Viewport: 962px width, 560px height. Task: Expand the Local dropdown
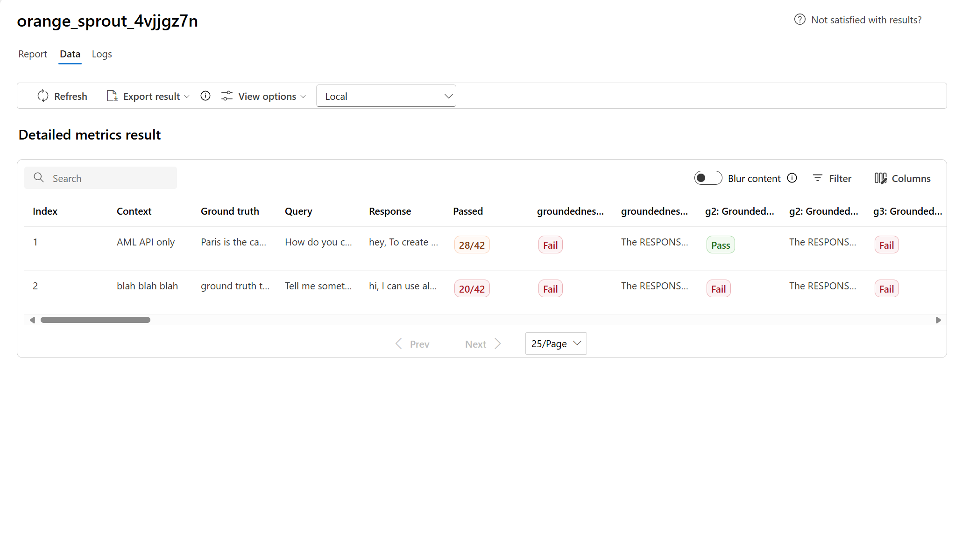pos(386,96)
